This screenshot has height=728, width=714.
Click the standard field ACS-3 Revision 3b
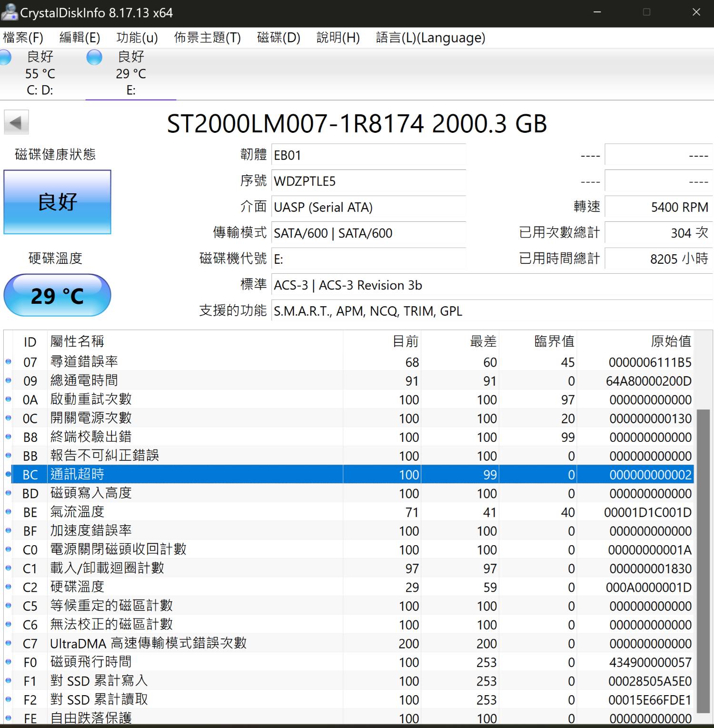(492, 285)
